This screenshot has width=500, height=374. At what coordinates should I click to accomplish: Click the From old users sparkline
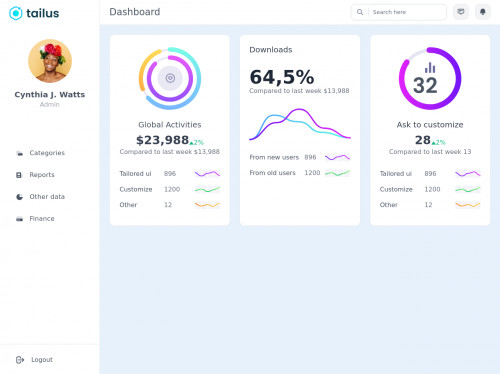pyautogui.click(x=337, y=173)
